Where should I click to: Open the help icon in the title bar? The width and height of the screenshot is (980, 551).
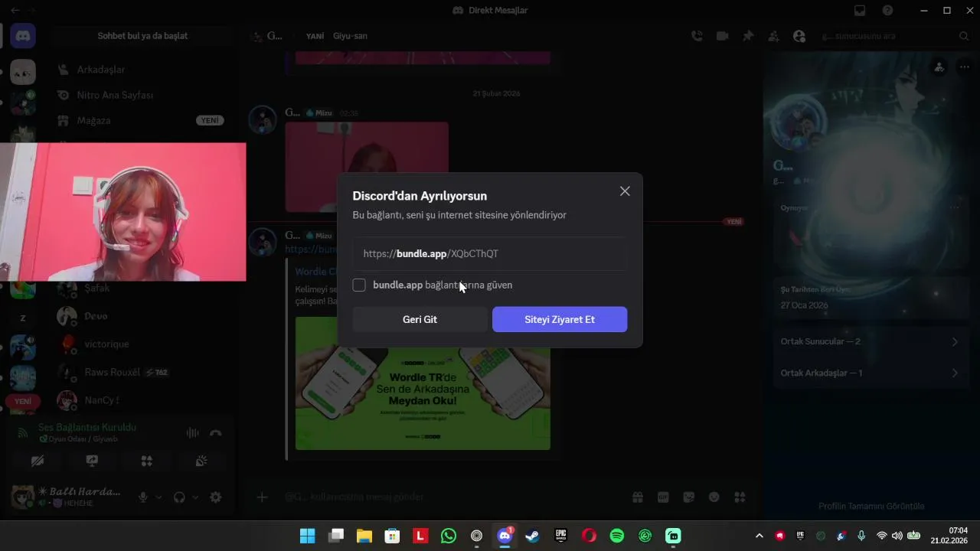(x=887, y=11)
